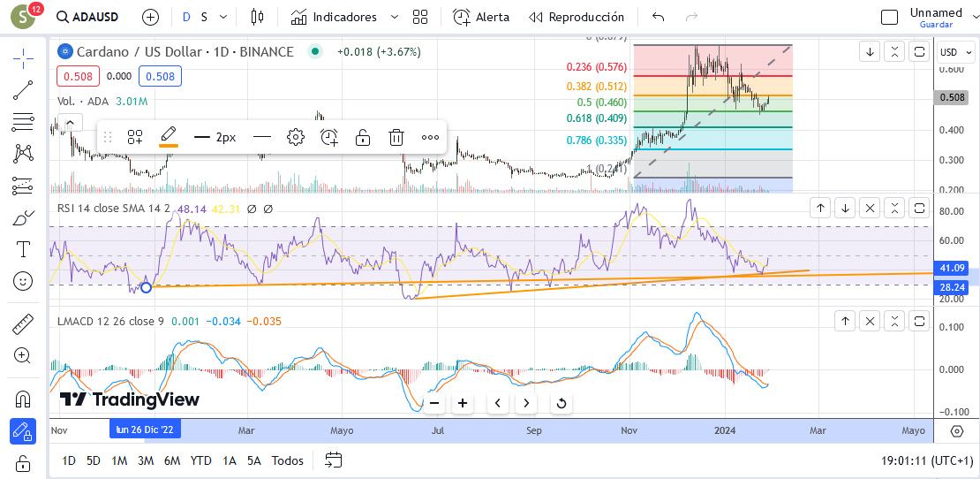The width and height of the screenshot is (980, 479).
Task: Open the forecasting and measurement tools
Action: (x=23, y=185)
